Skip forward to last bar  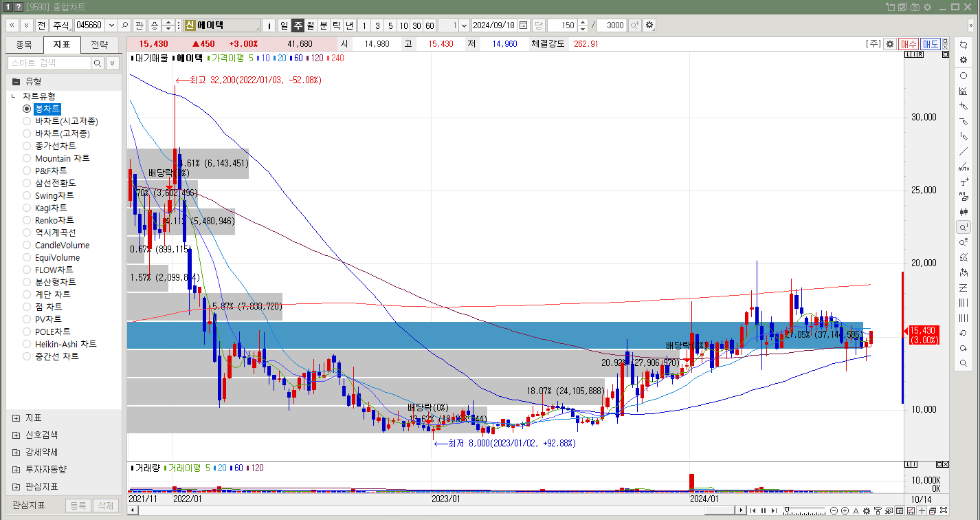[773, 510]
